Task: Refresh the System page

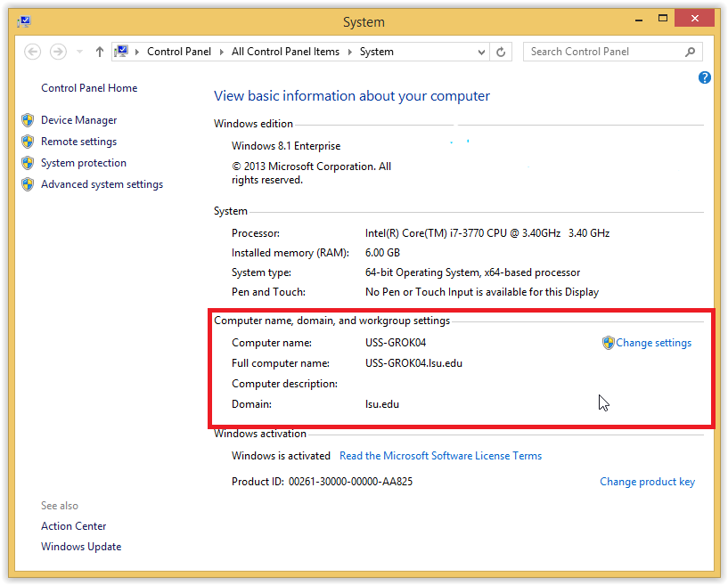Action: click(x=501, y=52)
